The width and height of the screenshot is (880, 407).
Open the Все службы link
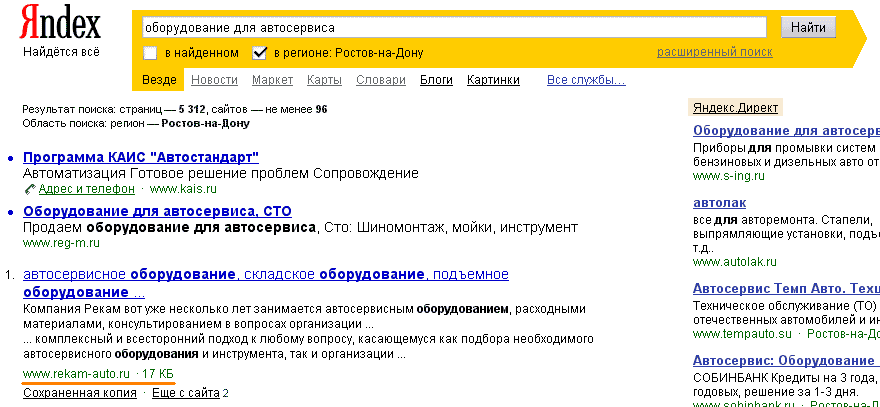[586, 80]
